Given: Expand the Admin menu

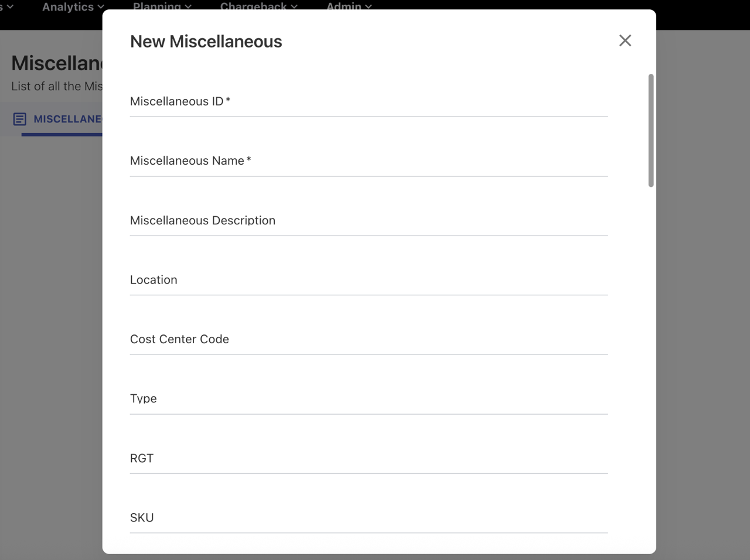Looking at the screenshot, I should pyautogui.click(x=349, y=7).
